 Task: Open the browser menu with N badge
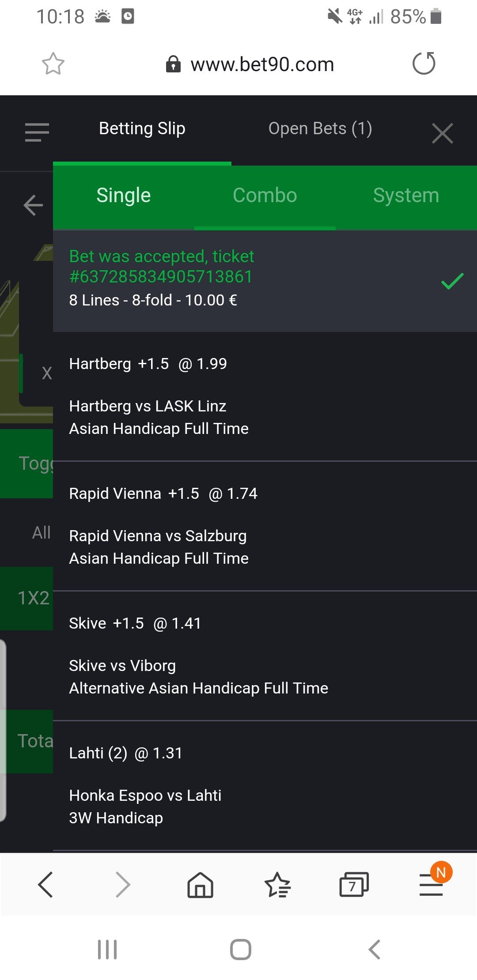432,884
